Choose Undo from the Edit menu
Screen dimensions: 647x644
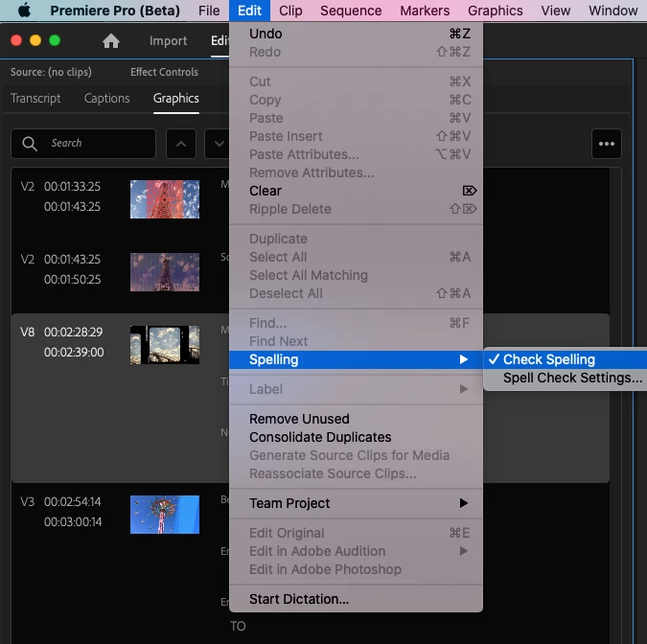356,34
